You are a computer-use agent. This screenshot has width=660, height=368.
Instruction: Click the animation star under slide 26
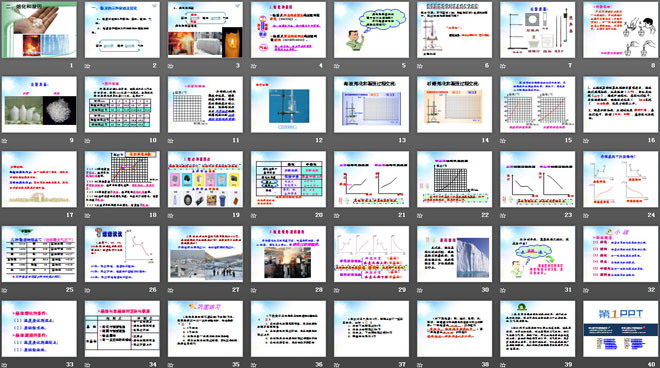[88, 290]
